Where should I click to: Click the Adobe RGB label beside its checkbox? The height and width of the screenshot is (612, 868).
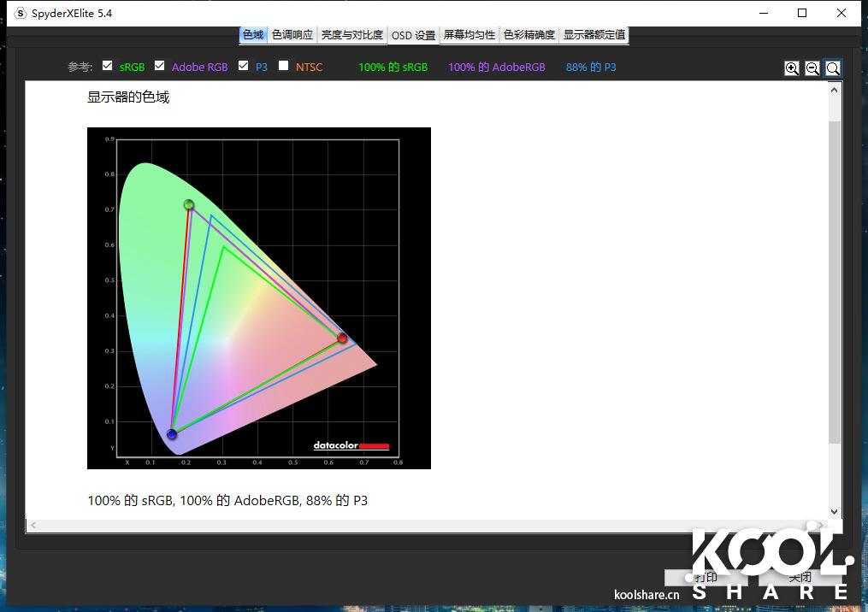[200, 67]
